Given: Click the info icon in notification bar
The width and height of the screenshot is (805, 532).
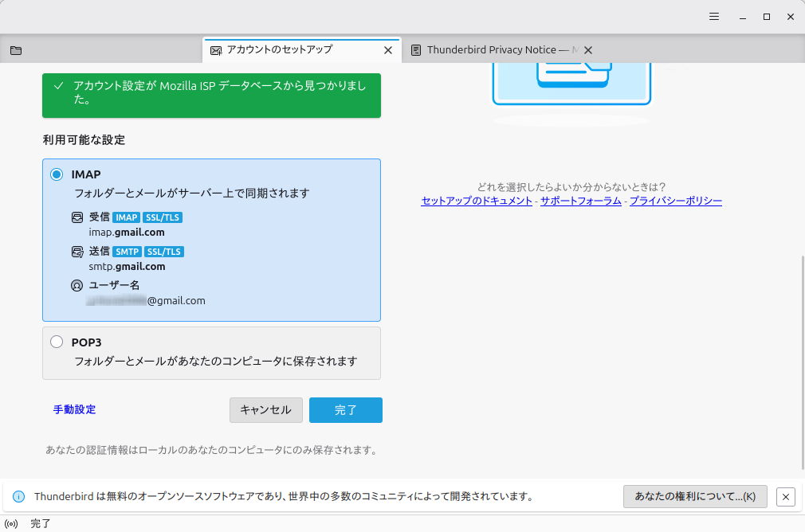Looking at the screenshot, I should (19, 496).
